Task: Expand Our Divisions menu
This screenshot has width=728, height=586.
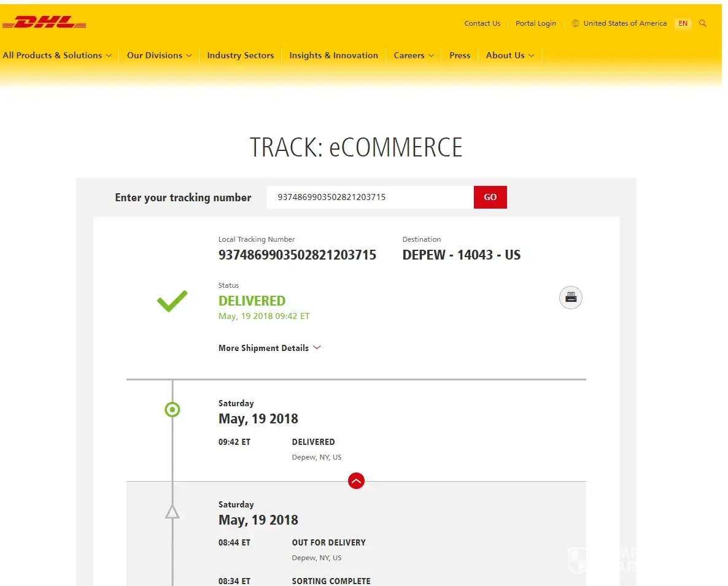Action: [x=159, y=55]
